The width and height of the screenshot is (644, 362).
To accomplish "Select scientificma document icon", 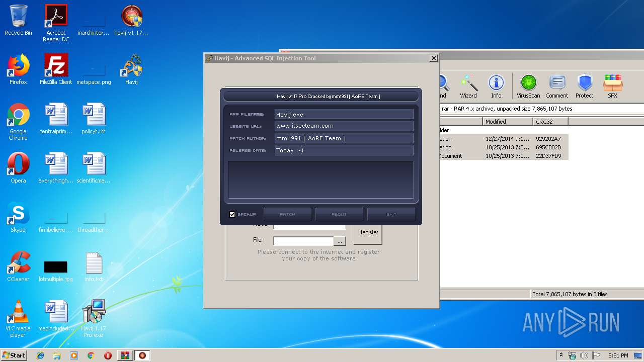I will 94,168.
